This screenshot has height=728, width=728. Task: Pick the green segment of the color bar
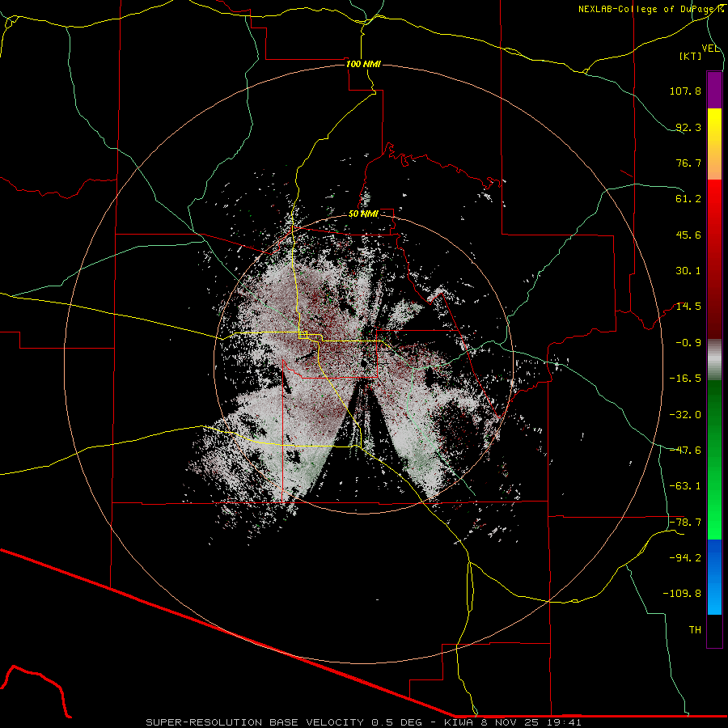click(714, 459)
